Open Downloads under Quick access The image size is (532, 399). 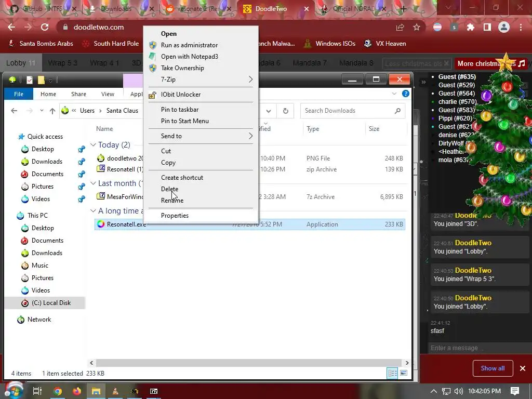[x=47, y=162]
